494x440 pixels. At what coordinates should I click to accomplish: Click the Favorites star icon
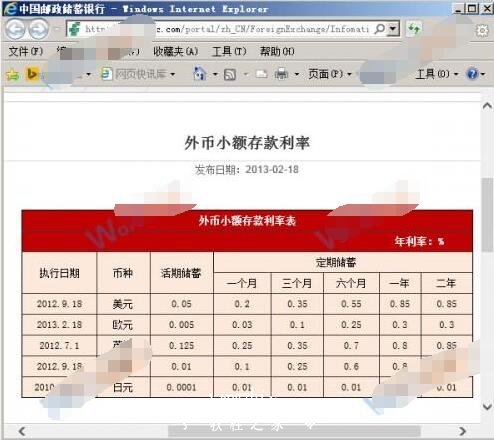pyautogui.click(x=13, y=74)
